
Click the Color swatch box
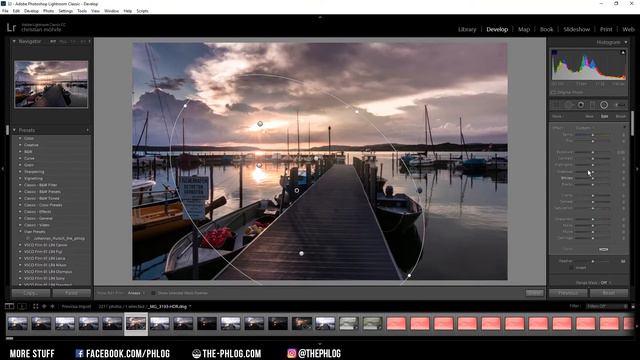click(603, 249)
